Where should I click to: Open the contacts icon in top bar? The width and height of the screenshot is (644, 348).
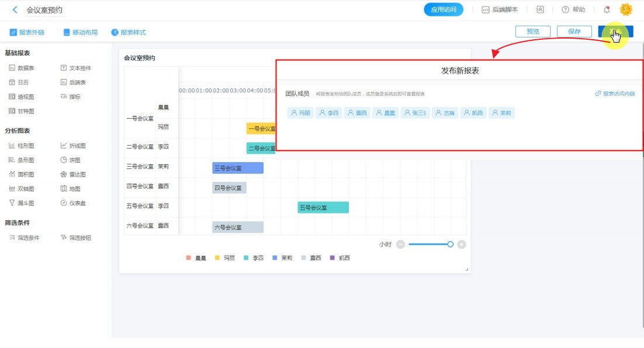coord(540,10)
